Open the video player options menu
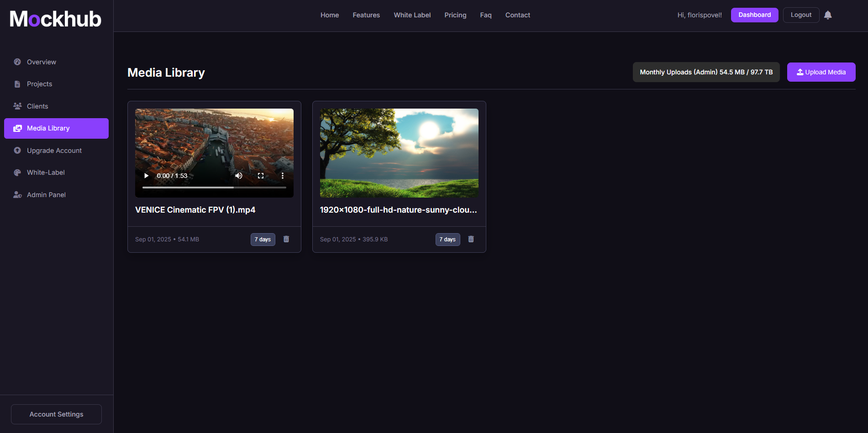 pos(282,175)
